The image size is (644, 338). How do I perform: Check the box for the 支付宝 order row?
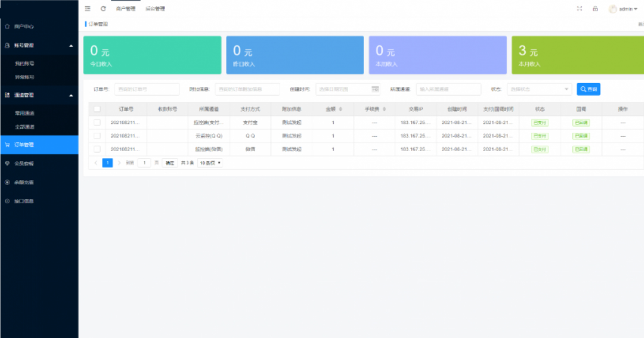97,122
